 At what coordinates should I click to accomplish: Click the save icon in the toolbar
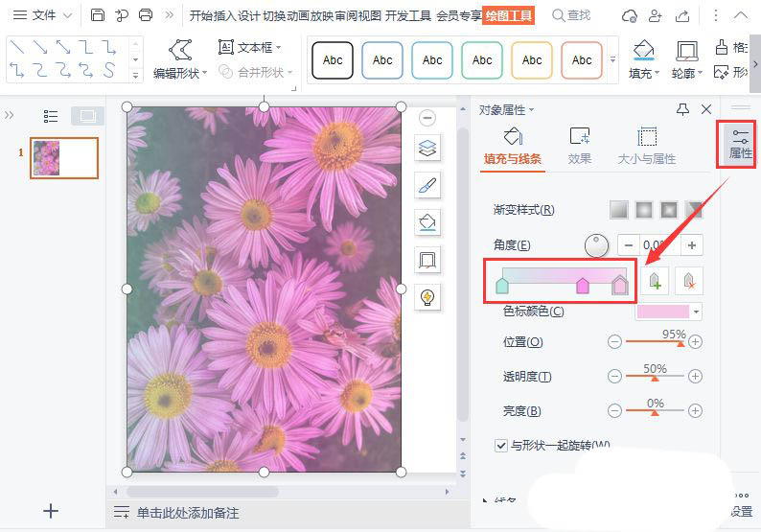coord(98,15)
